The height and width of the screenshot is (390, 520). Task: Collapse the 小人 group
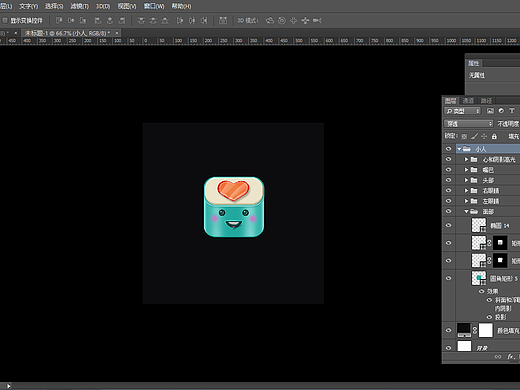(459, 149)
